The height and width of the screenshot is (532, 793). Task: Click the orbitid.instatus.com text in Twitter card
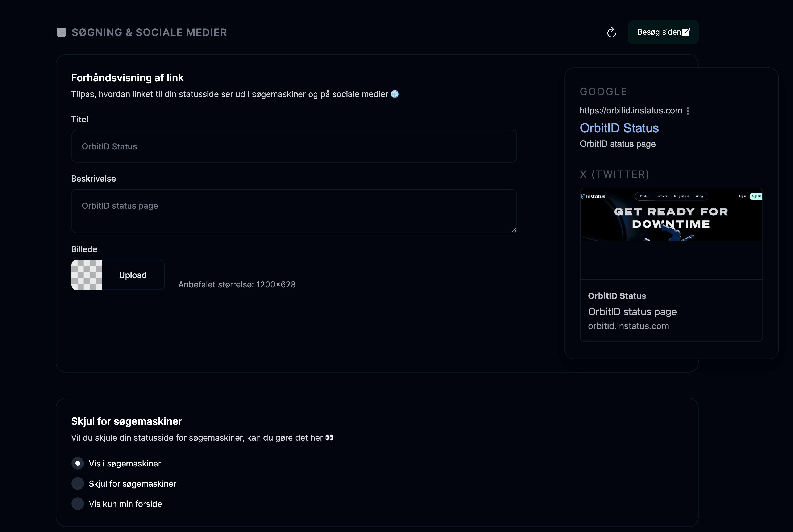[628, 326]
